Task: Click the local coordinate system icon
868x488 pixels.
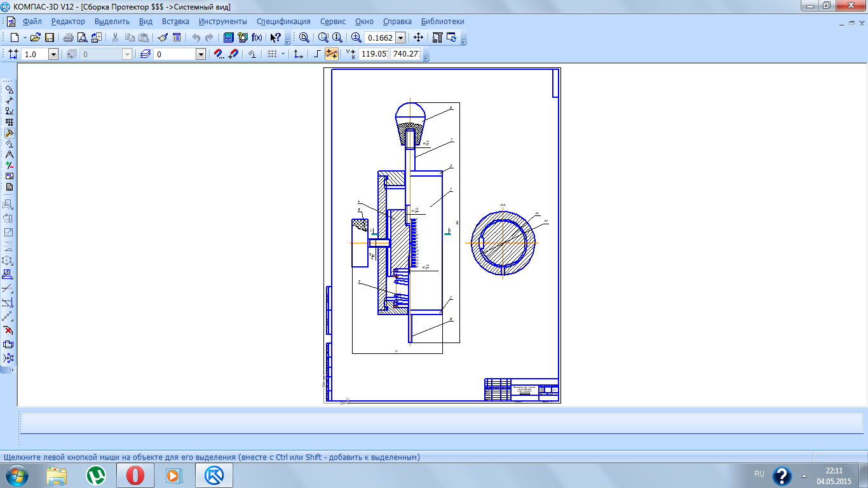Action: click(298, 55)
